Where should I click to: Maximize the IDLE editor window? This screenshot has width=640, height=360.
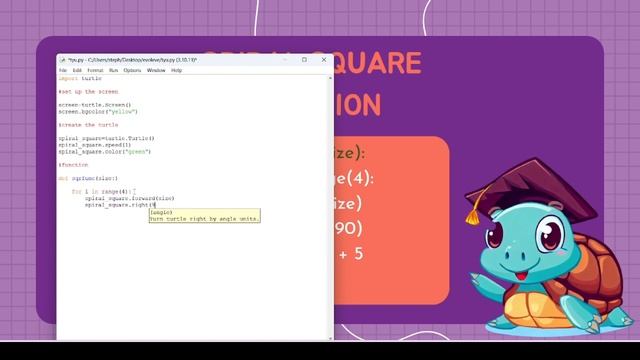click(304, 60)
